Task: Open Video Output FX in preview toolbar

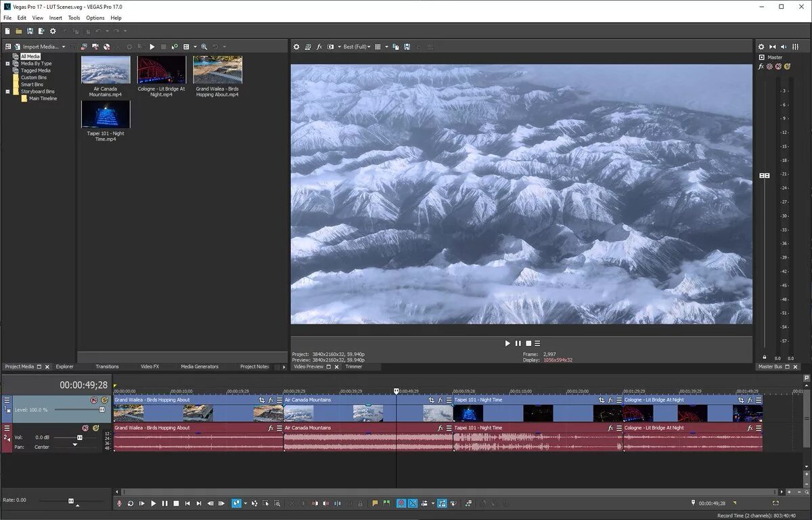Action: click(319, 47)
